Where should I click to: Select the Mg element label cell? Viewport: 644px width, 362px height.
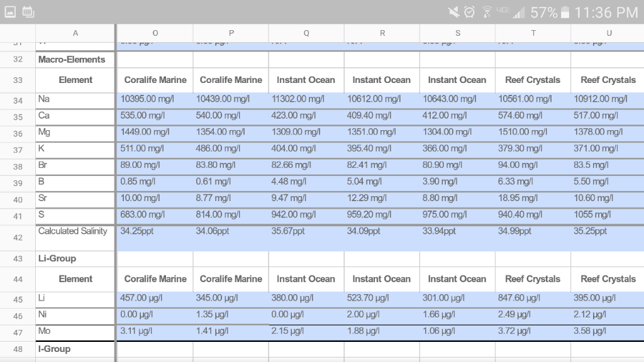click(75, 134)
